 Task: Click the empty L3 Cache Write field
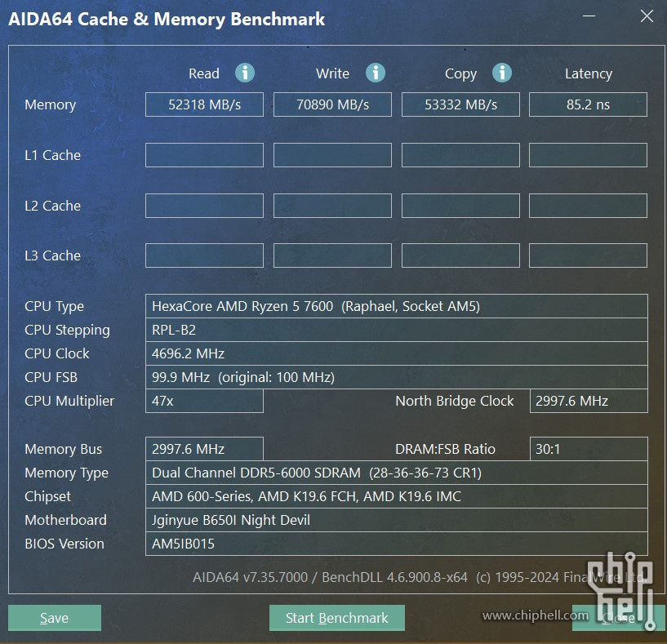click(x=332, y=255)
